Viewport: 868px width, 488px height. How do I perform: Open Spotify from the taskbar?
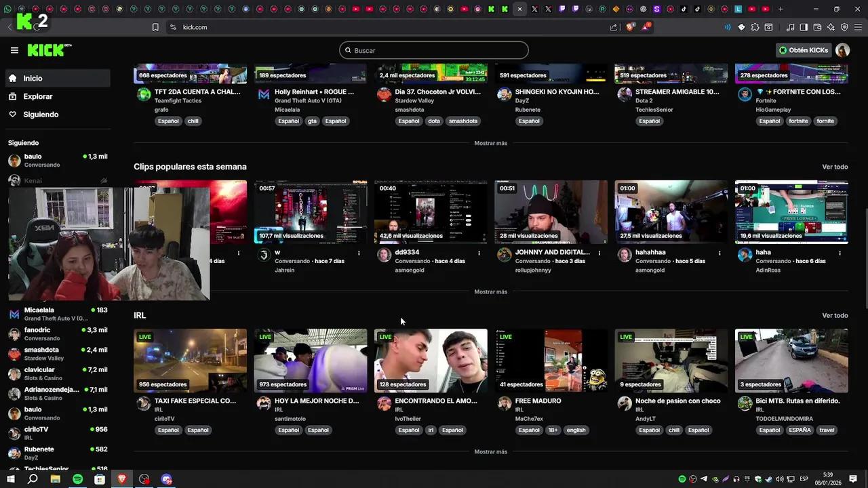(77, 479)
